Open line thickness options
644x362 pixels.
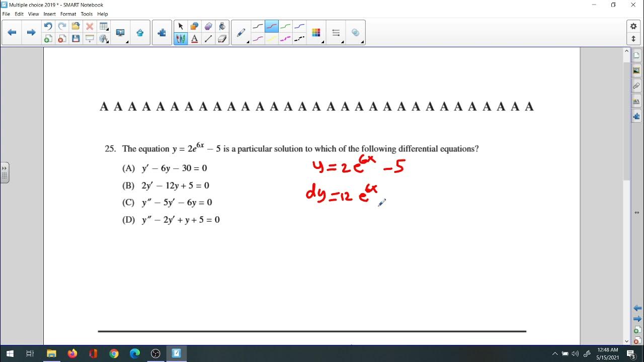(x=336, y=33)
